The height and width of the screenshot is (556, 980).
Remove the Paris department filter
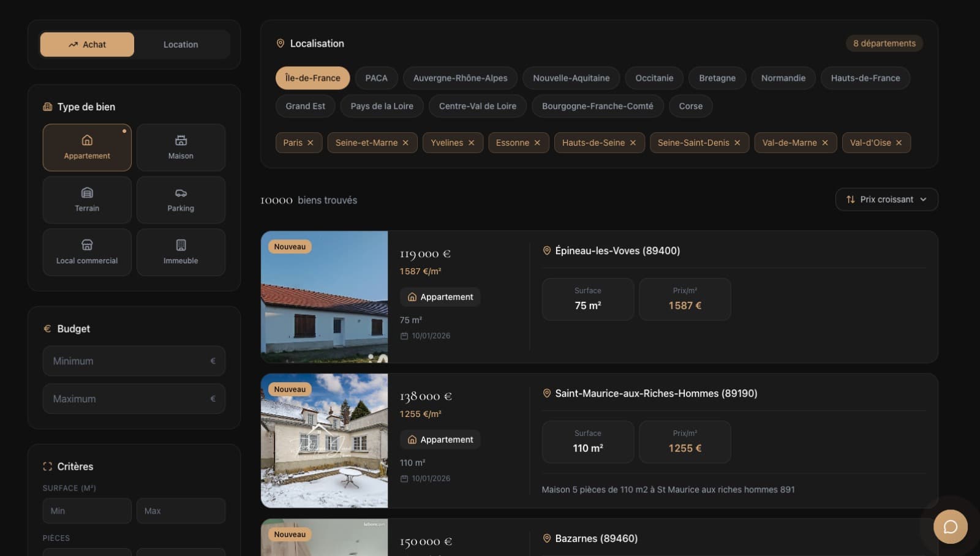311,142
